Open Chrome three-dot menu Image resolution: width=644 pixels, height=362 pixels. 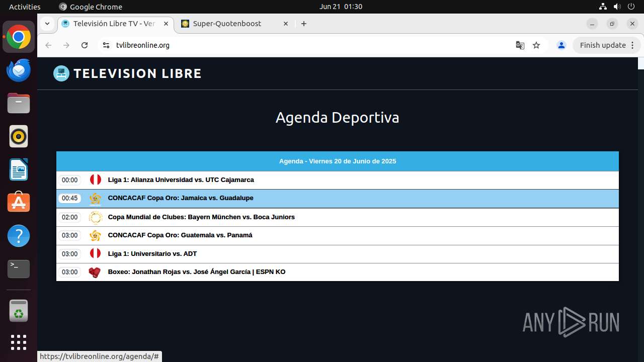pos(632,45)
